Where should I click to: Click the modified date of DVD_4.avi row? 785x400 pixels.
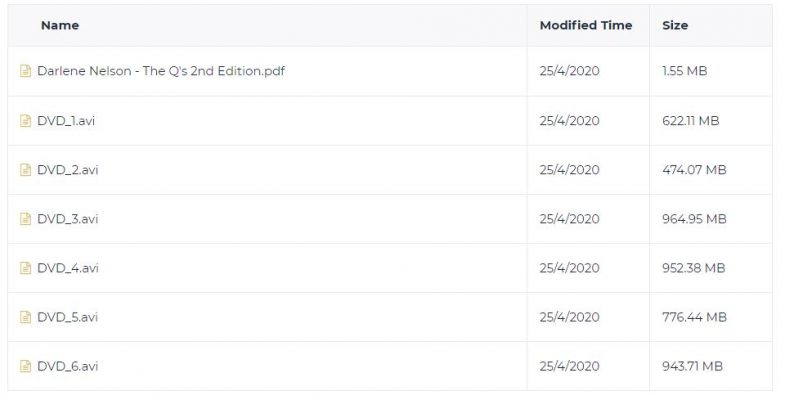(x=569, y=268)
